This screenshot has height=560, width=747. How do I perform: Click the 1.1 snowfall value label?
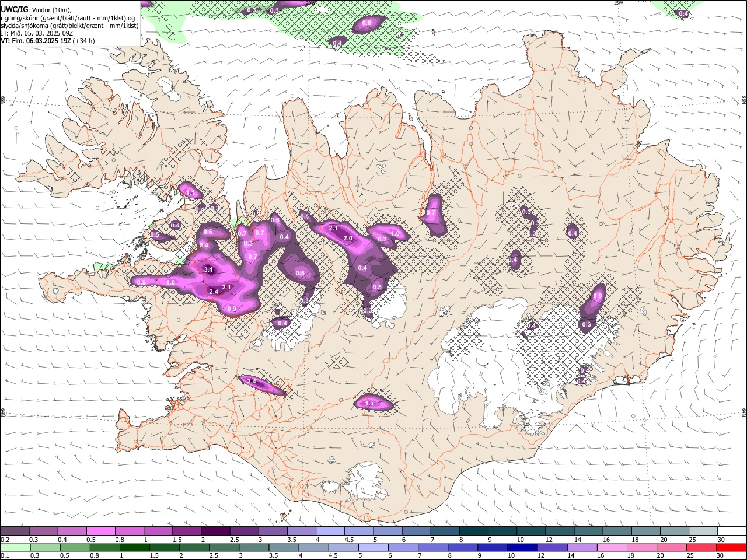click(190, 192)
